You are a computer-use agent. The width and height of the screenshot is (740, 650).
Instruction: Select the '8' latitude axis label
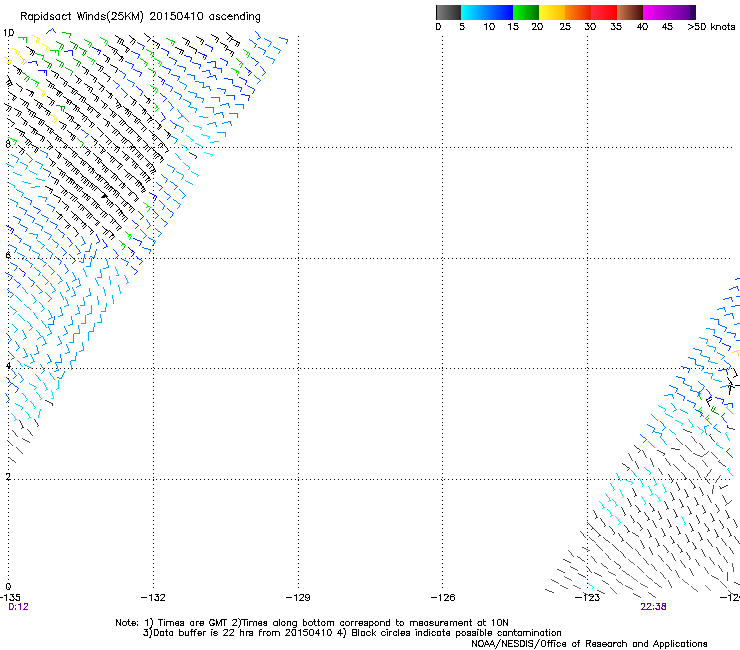point(8,144)
